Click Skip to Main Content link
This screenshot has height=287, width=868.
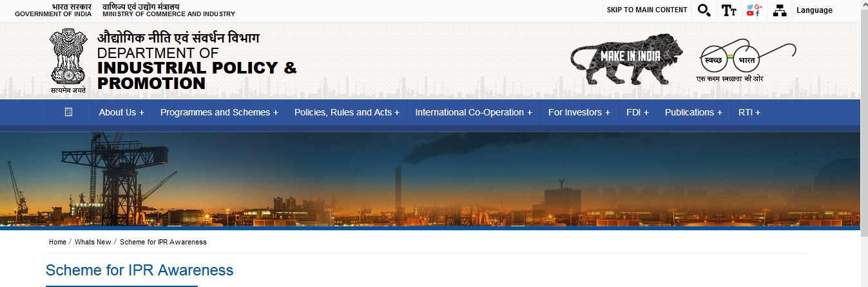pyautogui.click(x=647, y=10)
